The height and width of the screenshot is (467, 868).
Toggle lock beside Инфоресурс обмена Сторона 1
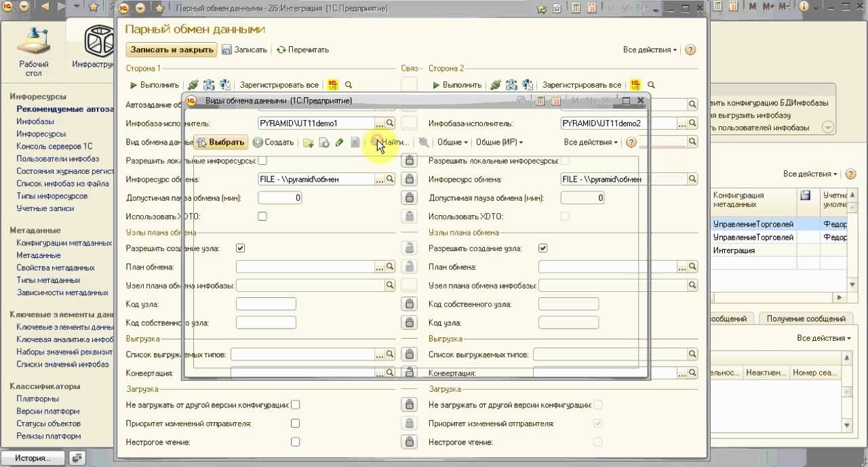409,179
